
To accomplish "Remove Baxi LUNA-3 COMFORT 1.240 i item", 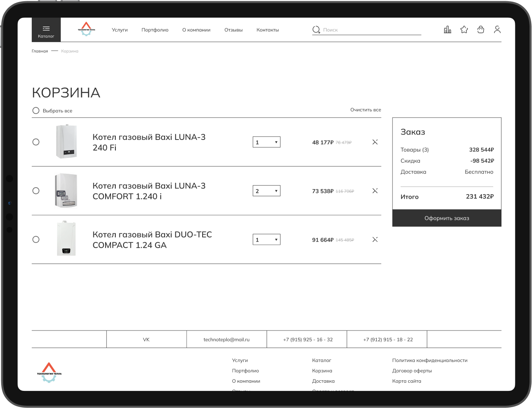I will point(375,191).
